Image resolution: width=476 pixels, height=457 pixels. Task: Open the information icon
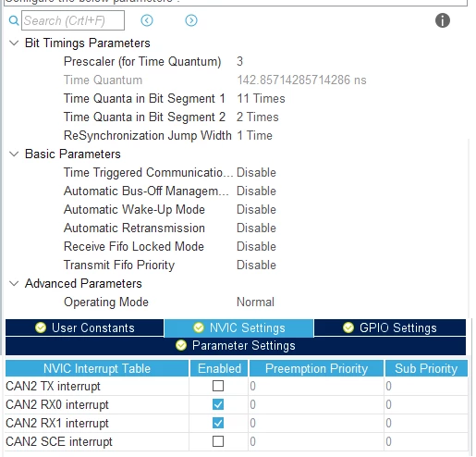[443, 20]
